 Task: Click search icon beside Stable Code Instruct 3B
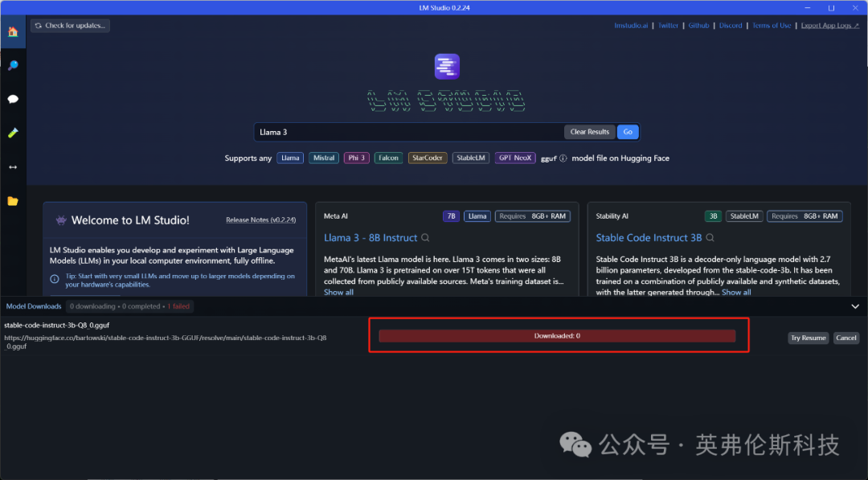(710, 237)
